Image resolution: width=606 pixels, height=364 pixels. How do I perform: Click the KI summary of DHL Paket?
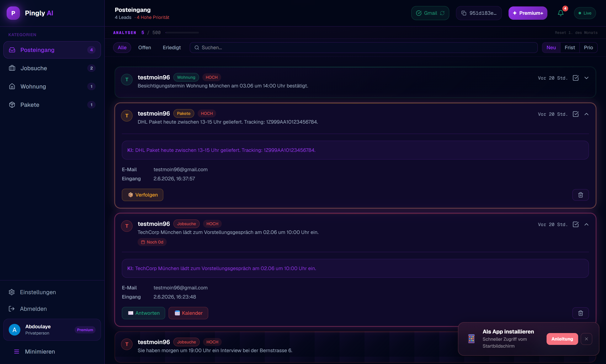355,150
